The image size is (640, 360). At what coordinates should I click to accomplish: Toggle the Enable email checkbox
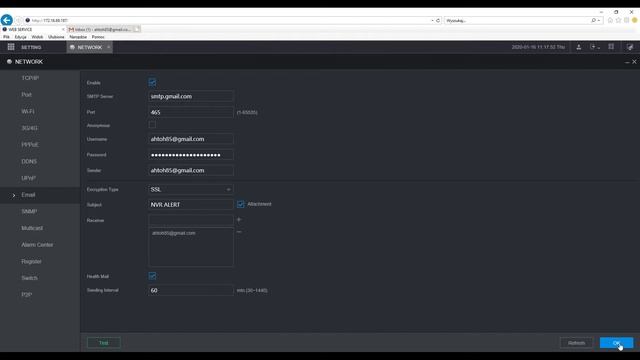[152, 82]
